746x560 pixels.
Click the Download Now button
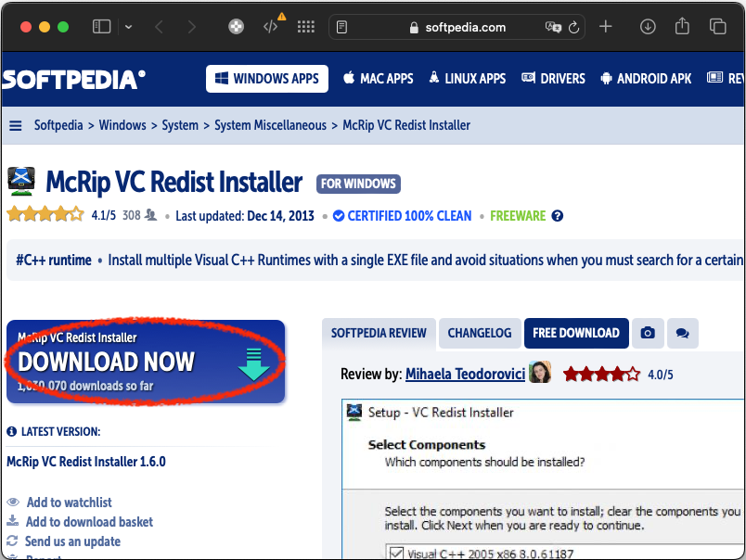tap(146, 362)
